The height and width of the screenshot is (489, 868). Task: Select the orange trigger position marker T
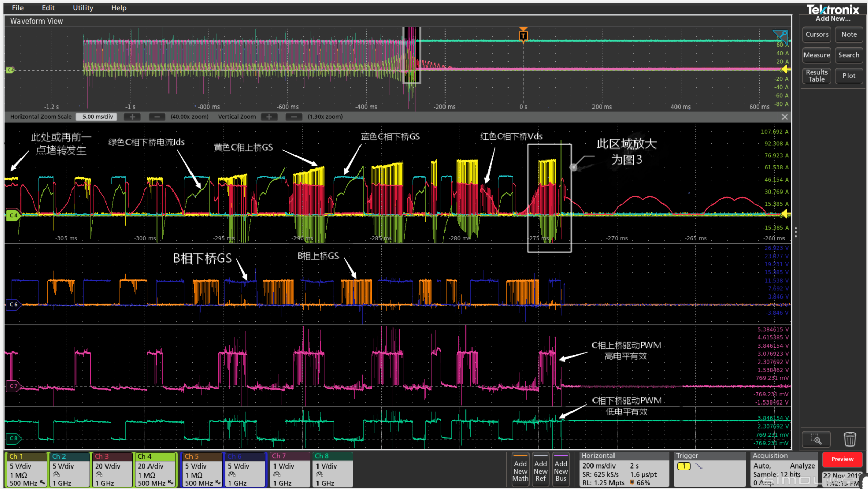click(x=523, y=35)
